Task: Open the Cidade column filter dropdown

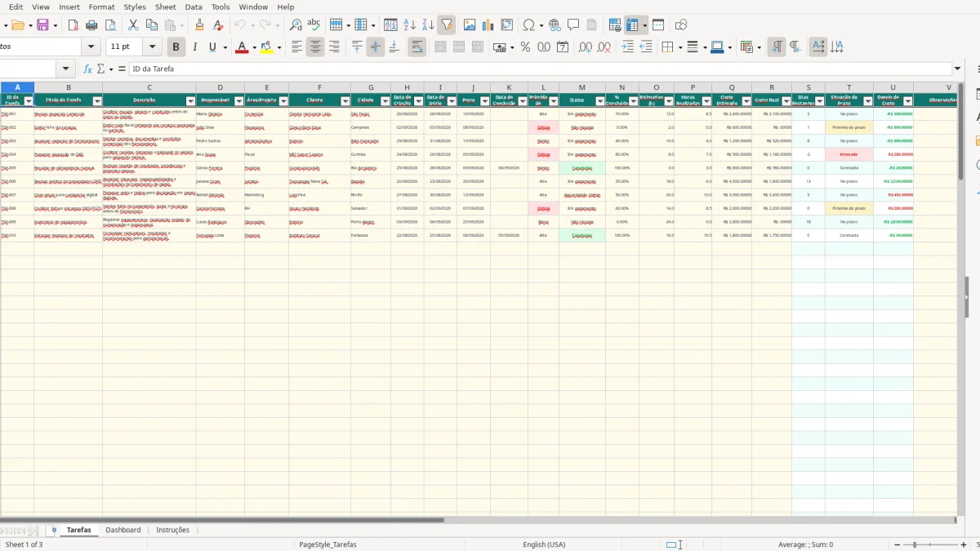Action: (385, 101)
